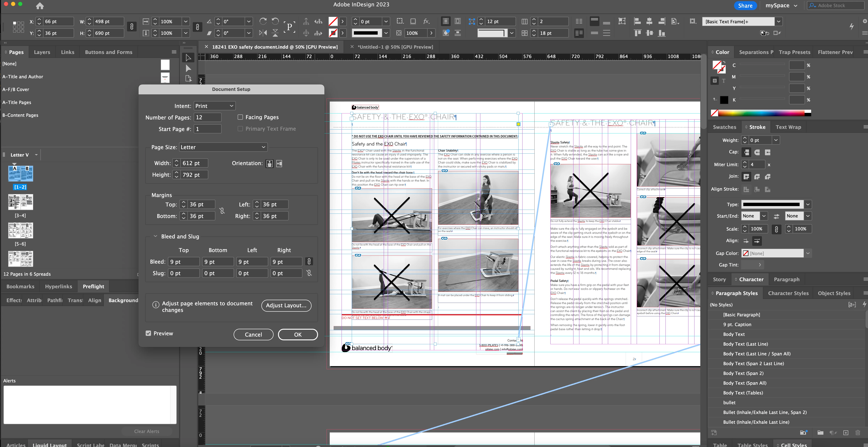Open the Character Styles tab
The height and width of the screenshot is (447, 868).
pyautogui.click(x=788, y=293)
